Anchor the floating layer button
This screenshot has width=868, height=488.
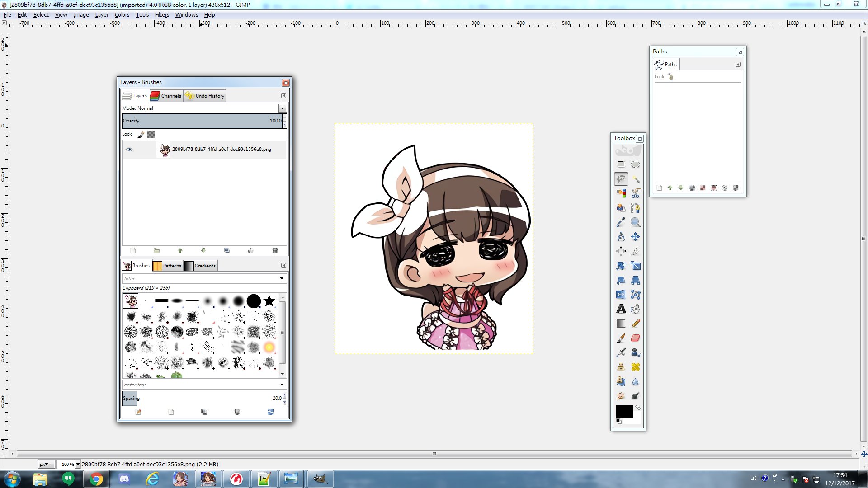(250, 250)
